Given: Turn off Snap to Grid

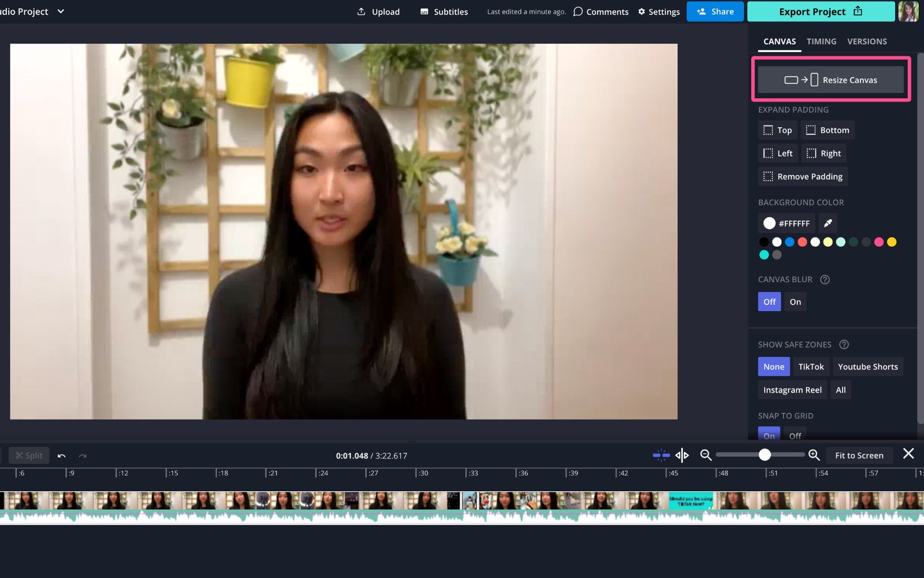Looking at the screenshot, I should (x=795, y=436).
